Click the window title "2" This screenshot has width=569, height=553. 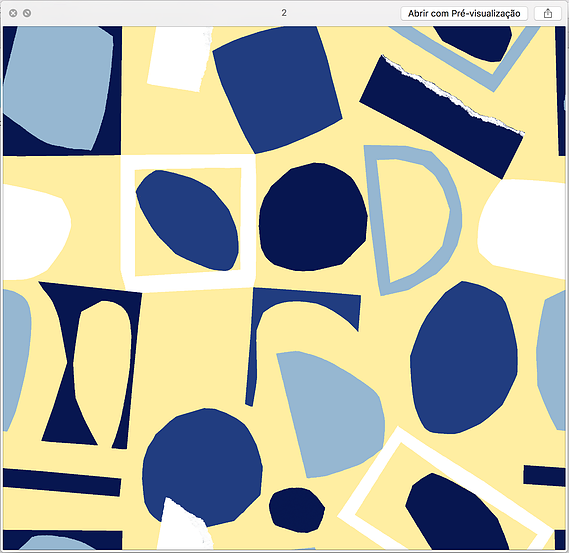click(x=284, y=13)
